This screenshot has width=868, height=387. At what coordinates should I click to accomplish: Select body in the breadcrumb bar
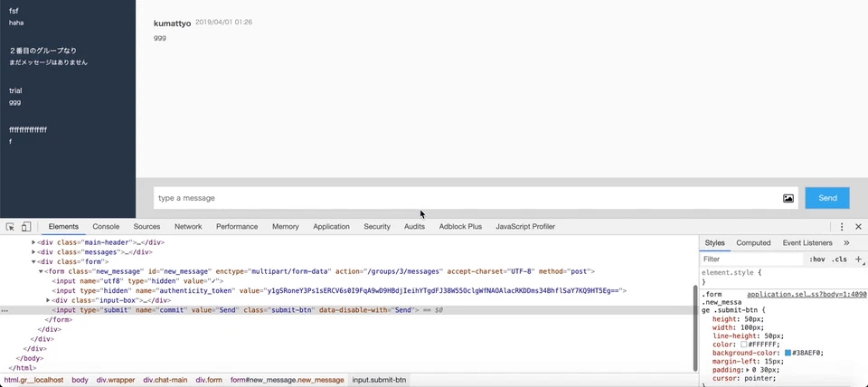tap(80, 380)
